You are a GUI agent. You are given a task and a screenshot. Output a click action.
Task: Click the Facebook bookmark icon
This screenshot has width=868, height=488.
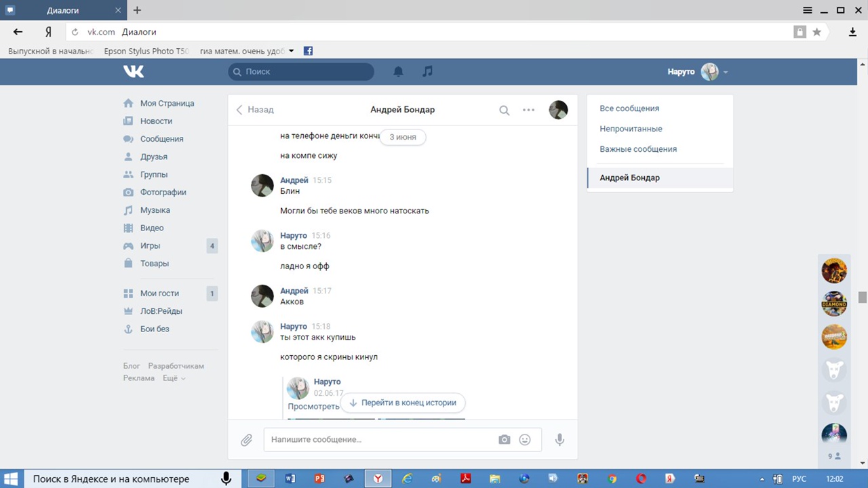308,51
